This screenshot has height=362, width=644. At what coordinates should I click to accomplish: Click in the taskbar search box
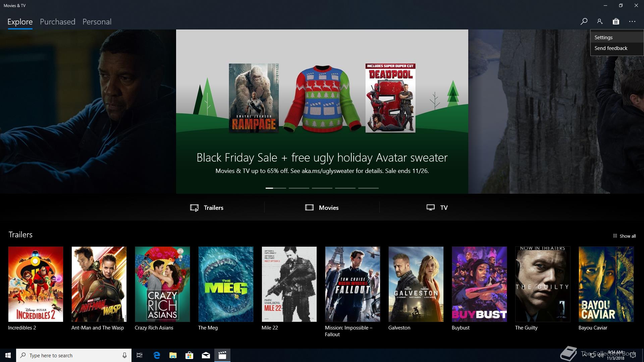click(x=74, y=355)
